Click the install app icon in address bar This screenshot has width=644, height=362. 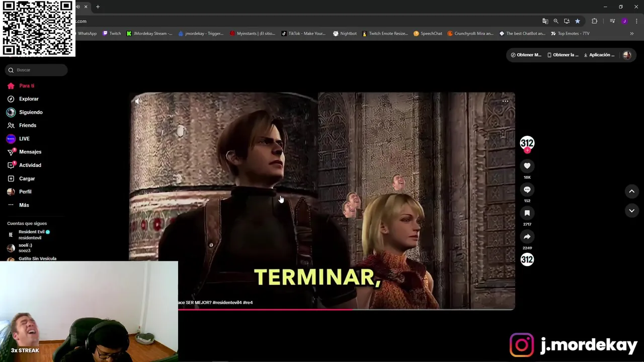pyautogui.click(x=567, y=21)
